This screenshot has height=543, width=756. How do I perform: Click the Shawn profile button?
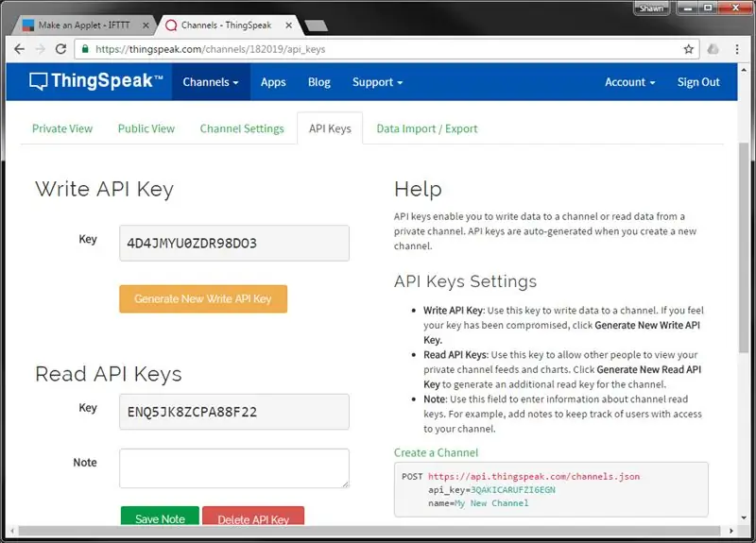(x=651, y=8)
